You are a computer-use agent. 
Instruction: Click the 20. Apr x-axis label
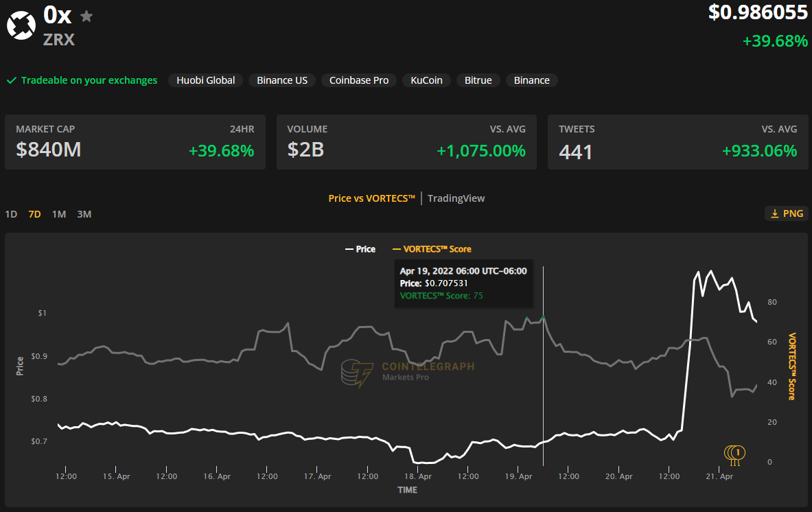[x=619, y=476]
